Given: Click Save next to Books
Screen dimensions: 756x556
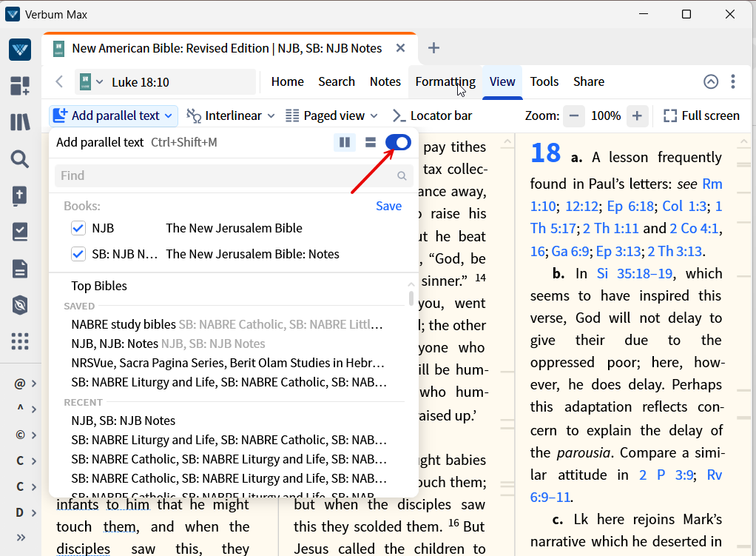Looking at the screenshot, I should tap(388, 206).
